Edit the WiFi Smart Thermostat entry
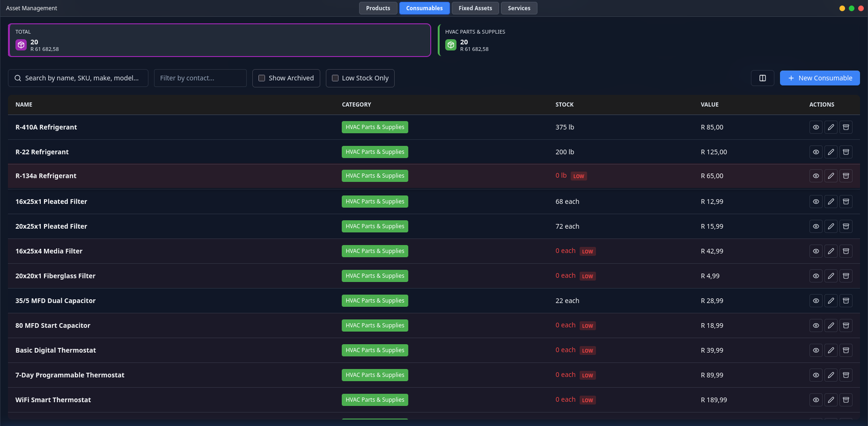Viewport: 868px width, 426px height. (831, 400)
